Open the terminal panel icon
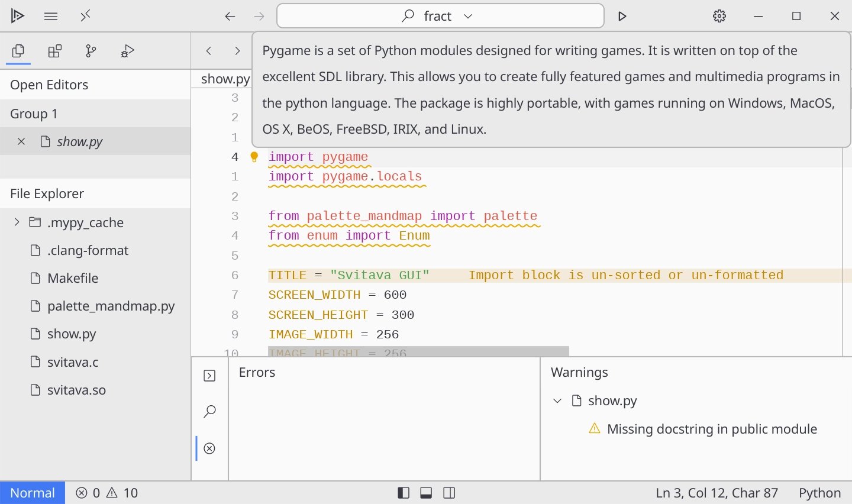Viewport: 852px width, 504px height. point(209,376)
